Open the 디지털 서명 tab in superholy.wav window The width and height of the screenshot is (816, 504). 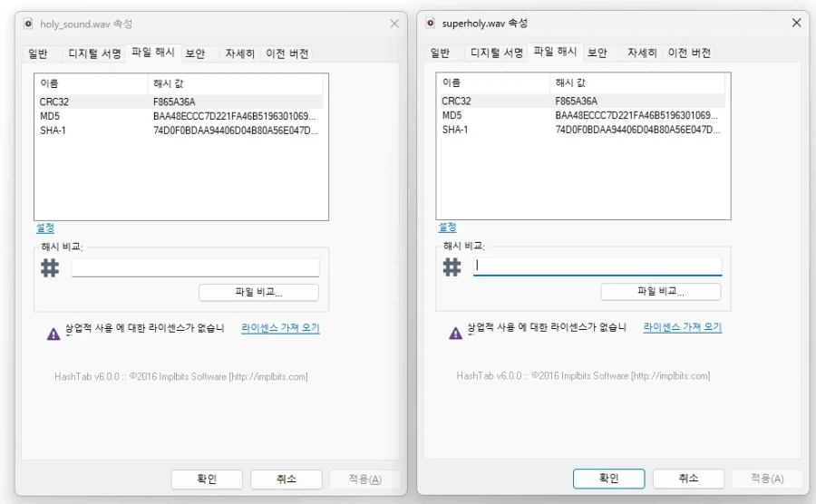pyautogui.click(x=497, y=53)
